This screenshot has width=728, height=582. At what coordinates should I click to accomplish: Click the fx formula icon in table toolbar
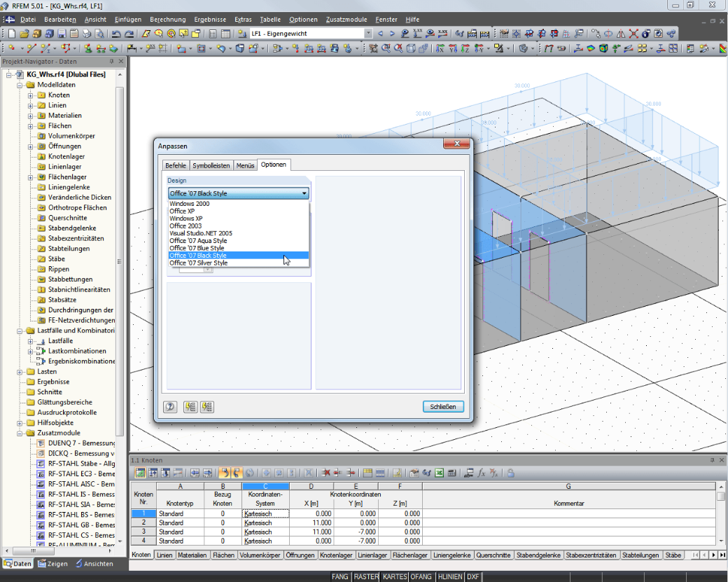481,473
